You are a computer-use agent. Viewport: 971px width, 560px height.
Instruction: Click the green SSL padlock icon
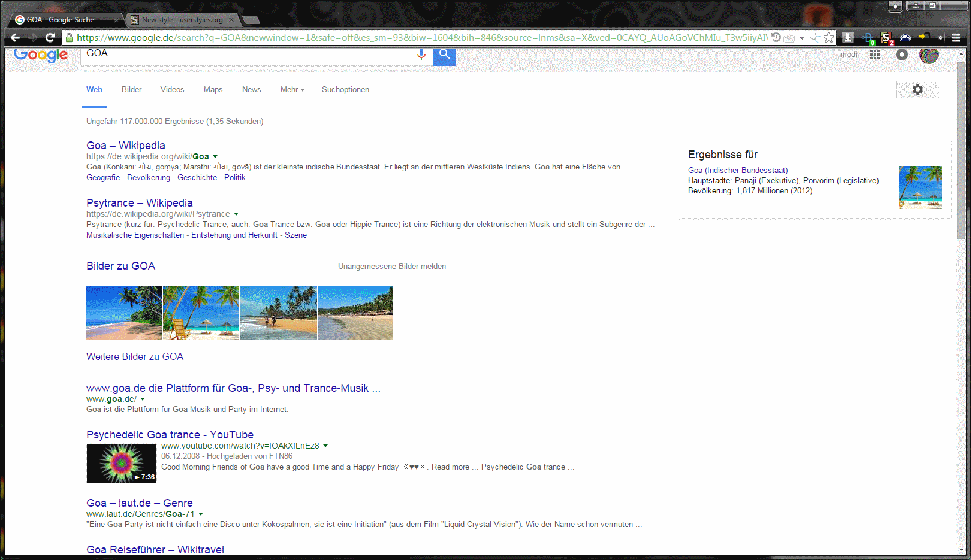coord(70,38)
